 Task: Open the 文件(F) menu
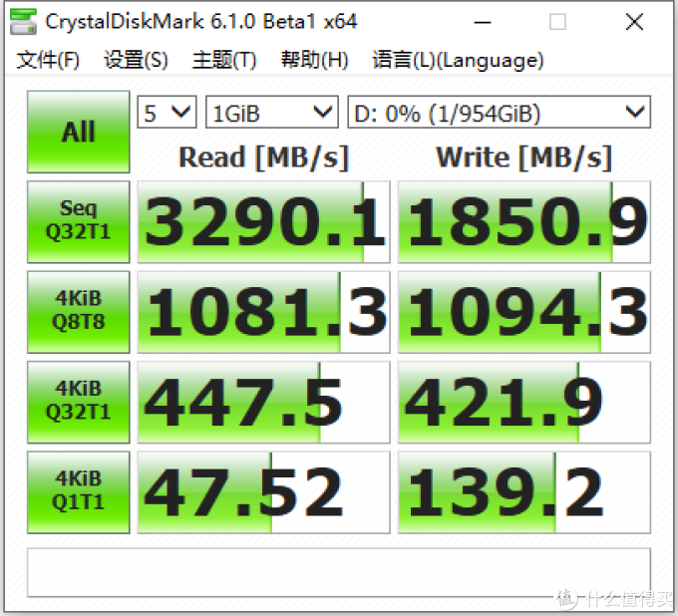click(x=48, y=60)
